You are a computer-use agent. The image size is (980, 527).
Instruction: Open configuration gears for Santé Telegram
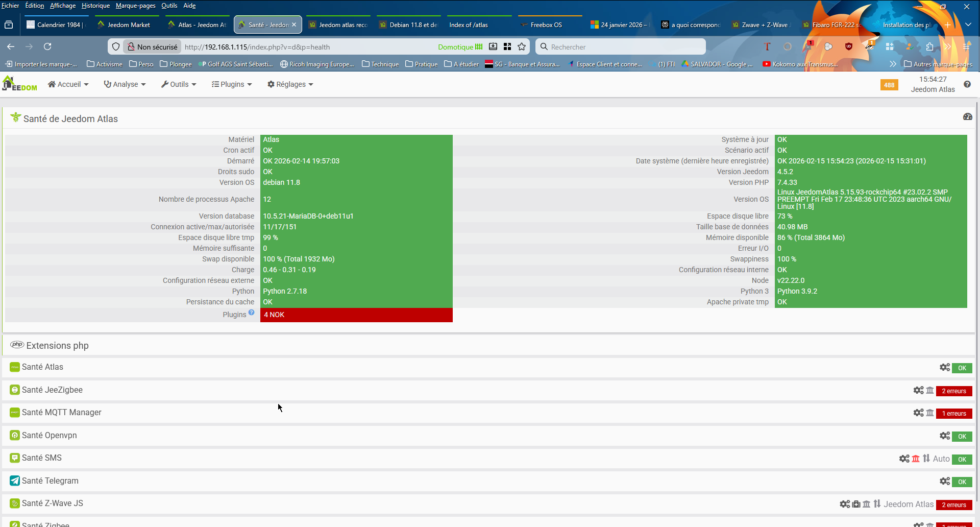coord(945,481)
